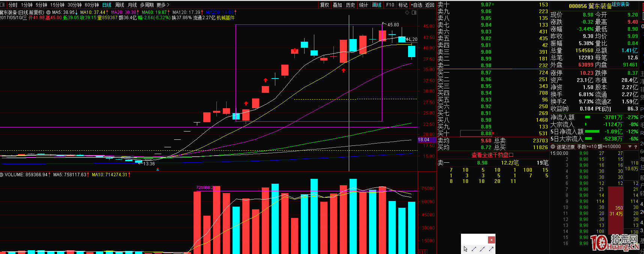The image size is (644, 254).
Task: Click the 雄安装备 concept tag
Action: tap(621, 5)
